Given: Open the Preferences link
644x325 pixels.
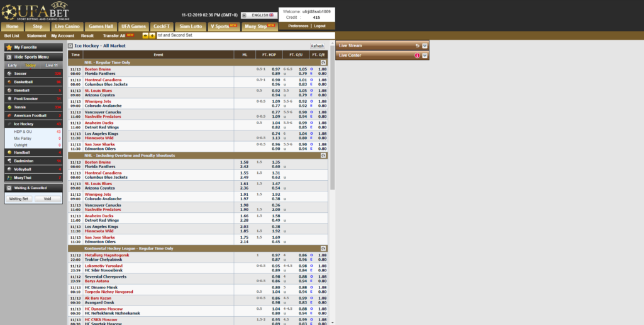Looking at the screenshot, I should point(298,26).
